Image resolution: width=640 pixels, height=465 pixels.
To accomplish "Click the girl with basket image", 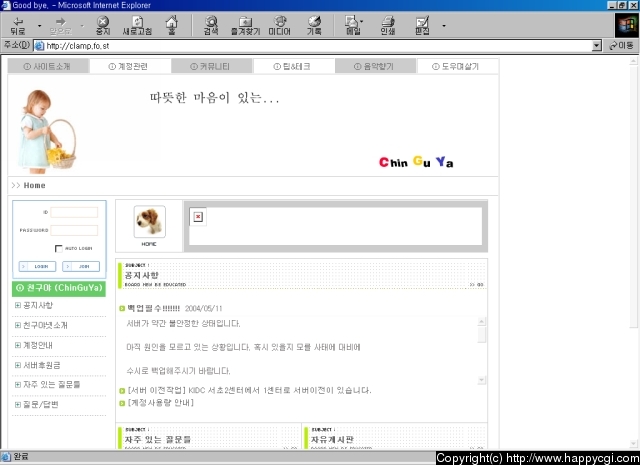I will click(x=47, y=131).
